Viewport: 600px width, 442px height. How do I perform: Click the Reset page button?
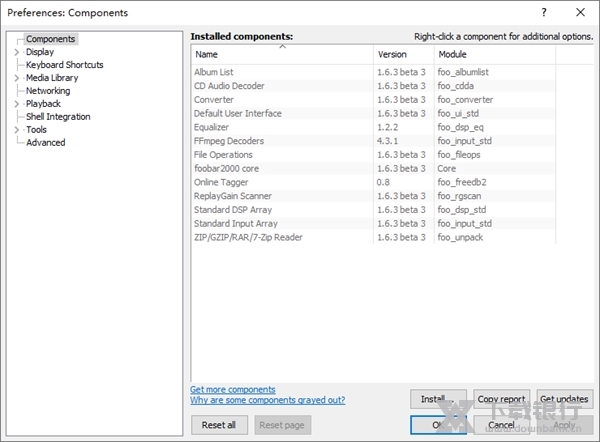[282, 425]
